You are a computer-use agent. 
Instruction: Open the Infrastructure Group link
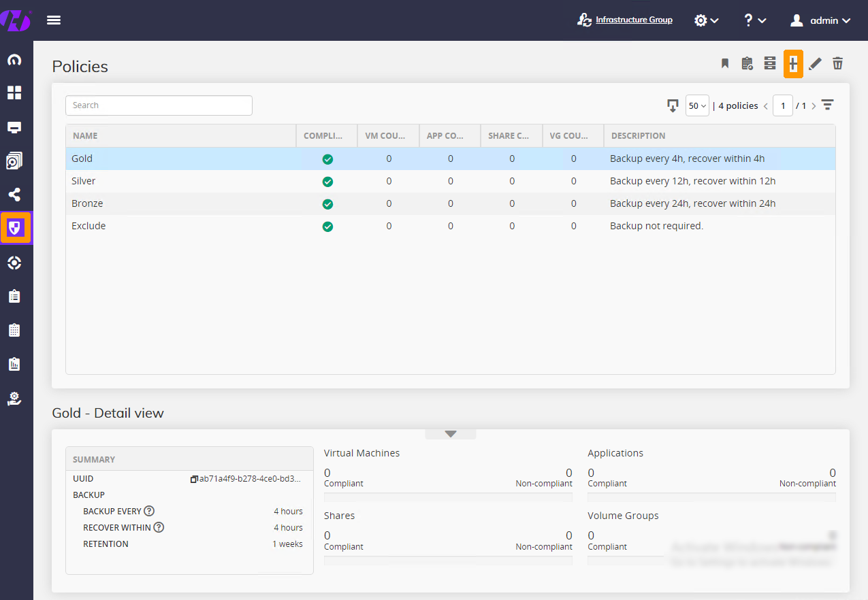[x=633, y=20]
